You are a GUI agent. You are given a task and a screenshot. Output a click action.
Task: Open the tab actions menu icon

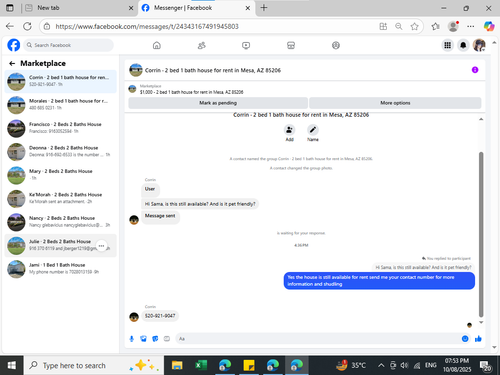10,8
